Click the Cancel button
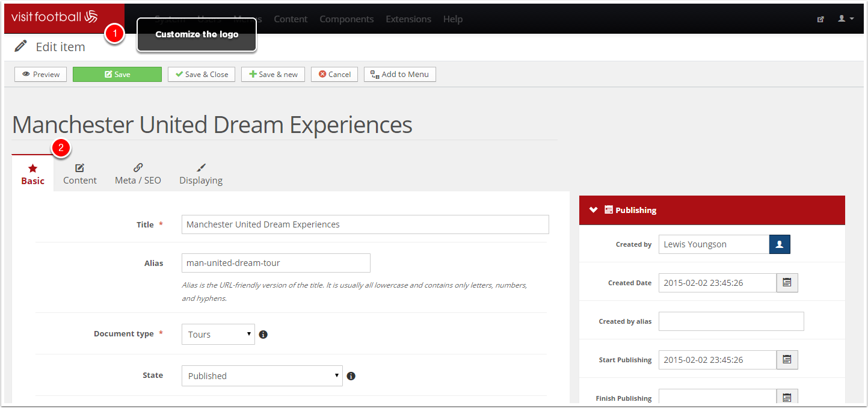 (334, 75)
